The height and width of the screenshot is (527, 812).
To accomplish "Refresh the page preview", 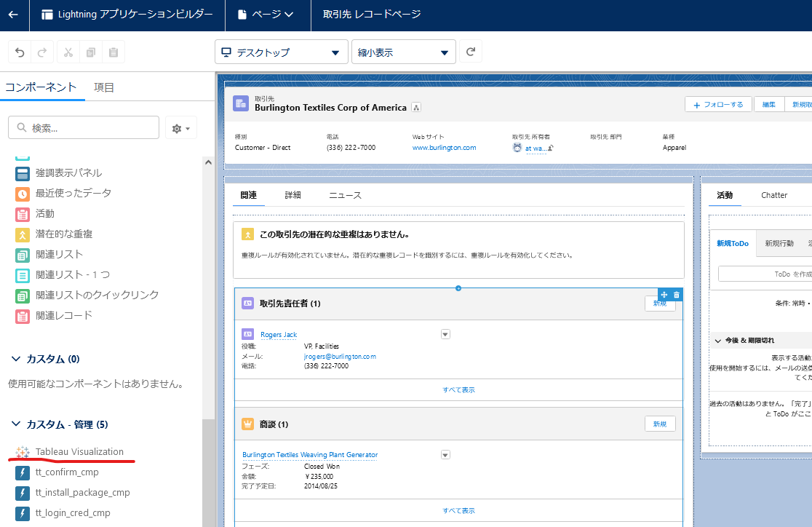I will point(471,52).
